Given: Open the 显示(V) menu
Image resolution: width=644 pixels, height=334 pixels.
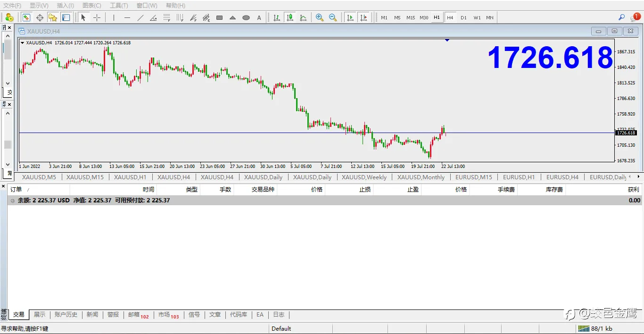Looking at the screenshot, I should click(39, 6).
